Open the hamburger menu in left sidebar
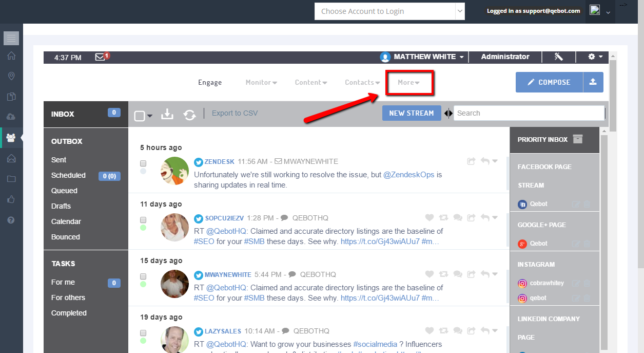Viewport: 644px width, 353px height. pyautogui.click(x=11, y=38)
